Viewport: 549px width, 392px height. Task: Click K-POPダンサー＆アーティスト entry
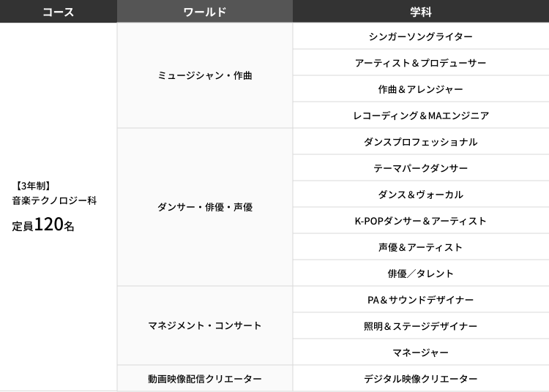(x=420, y=221)
